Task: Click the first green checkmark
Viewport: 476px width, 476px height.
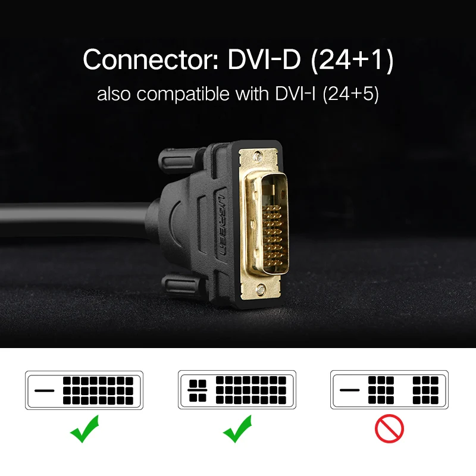Action: 84,428
